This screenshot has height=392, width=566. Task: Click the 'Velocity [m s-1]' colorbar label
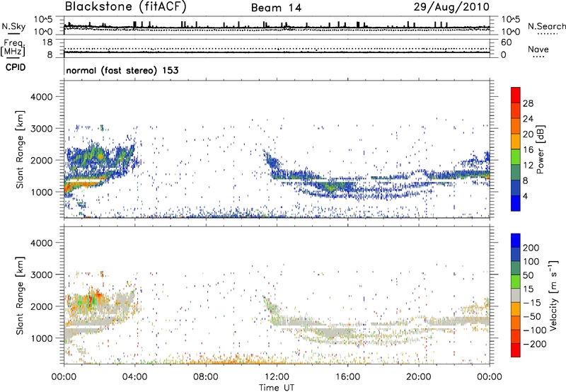pyautogui.click(x=553, y=295)
